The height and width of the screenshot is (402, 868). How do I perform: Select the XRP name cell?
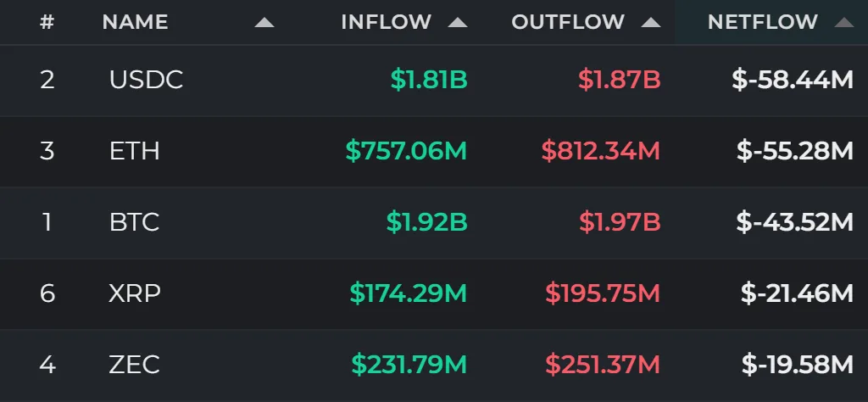click(135, 293)
